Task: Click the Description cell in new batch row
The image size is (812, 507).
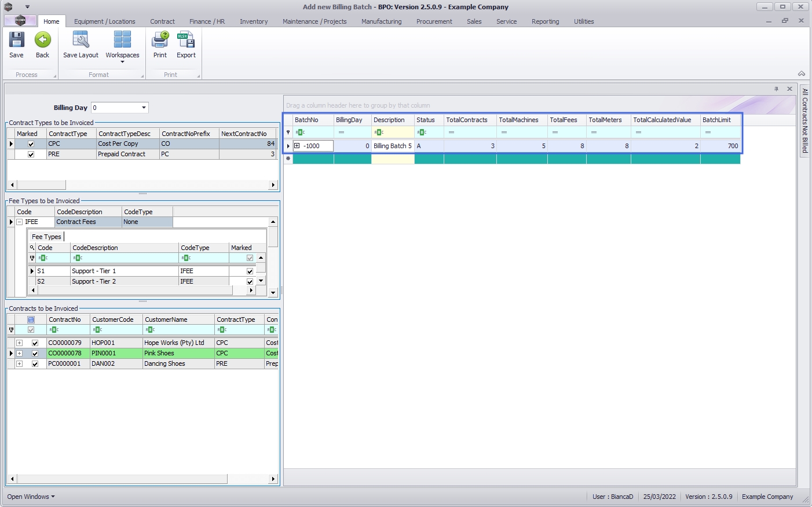Action: tap(393, 159)
